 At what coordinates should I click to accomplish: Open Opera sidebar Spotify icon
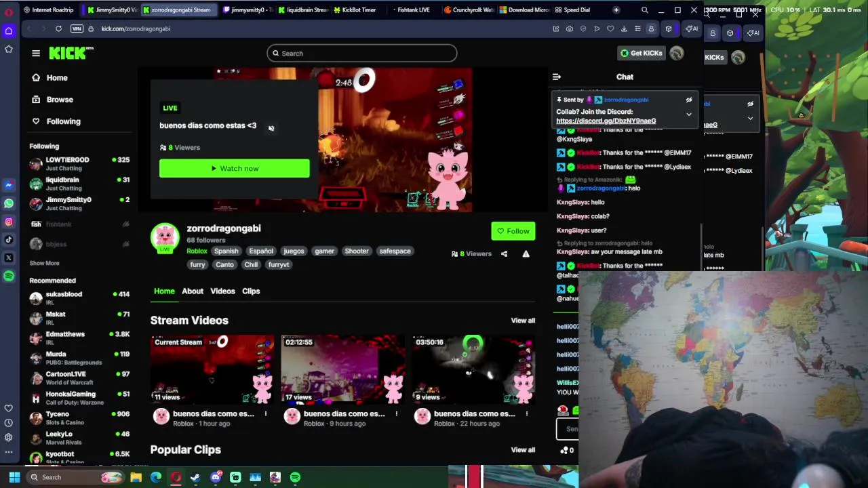9,276
